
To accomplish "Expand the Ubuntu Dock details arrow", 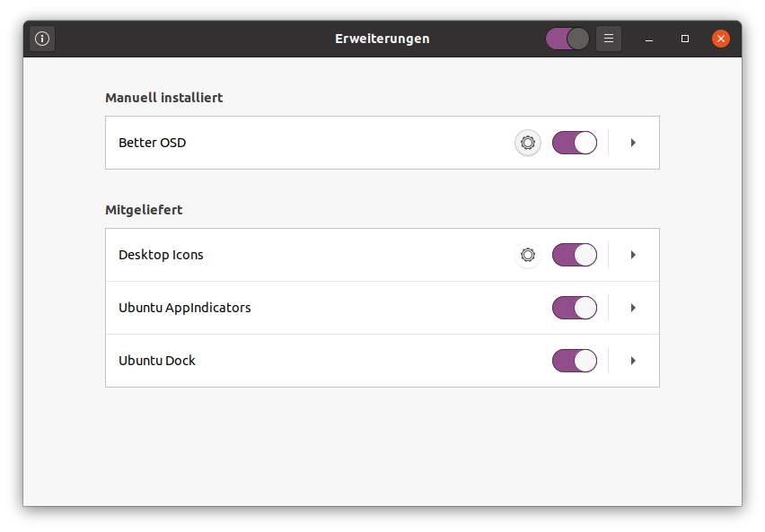I will pos(633,361).
